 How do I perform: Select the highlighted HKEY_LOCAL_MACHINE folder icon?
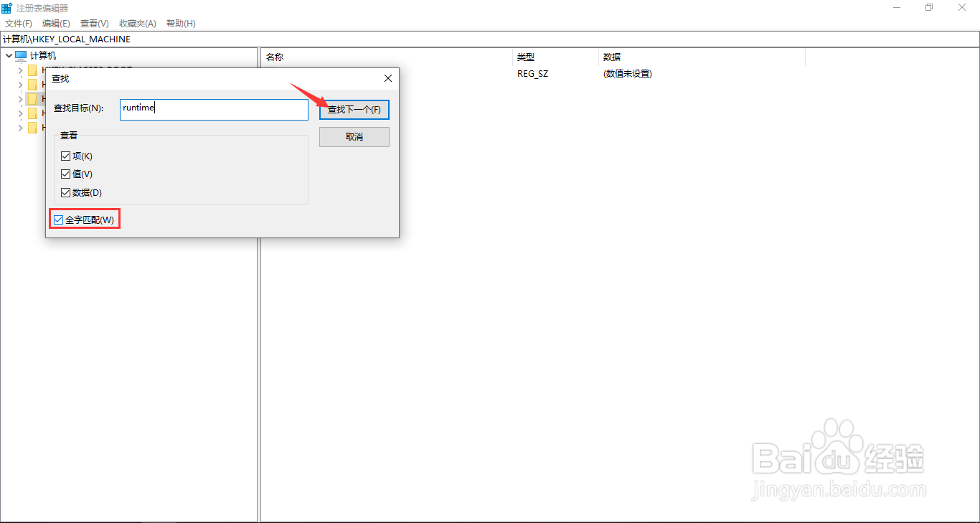point(32,98)
